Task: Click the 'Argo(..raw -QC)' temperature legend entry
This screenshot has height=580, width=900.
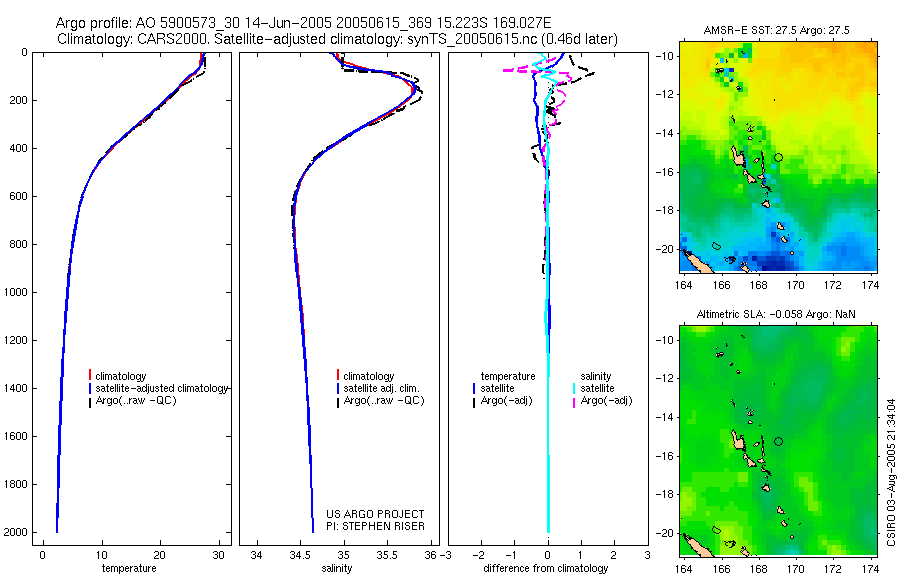Action: pos(135,400)
